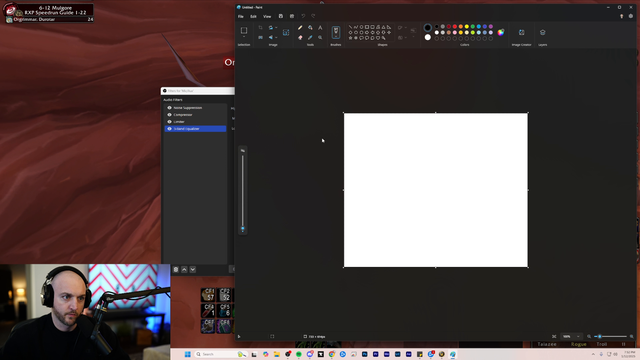This screenshot has width=640, height=360.
Task: Click the Undo arrow in Paint
Action: tap(303, 16)
